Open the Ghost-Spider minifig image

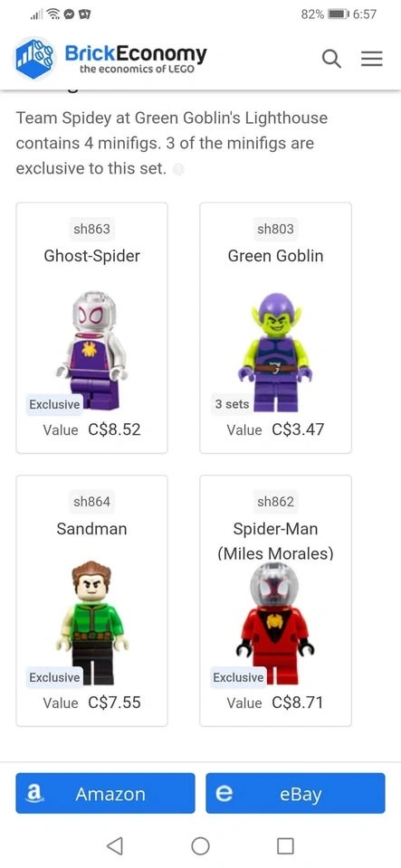coord(92,351)
